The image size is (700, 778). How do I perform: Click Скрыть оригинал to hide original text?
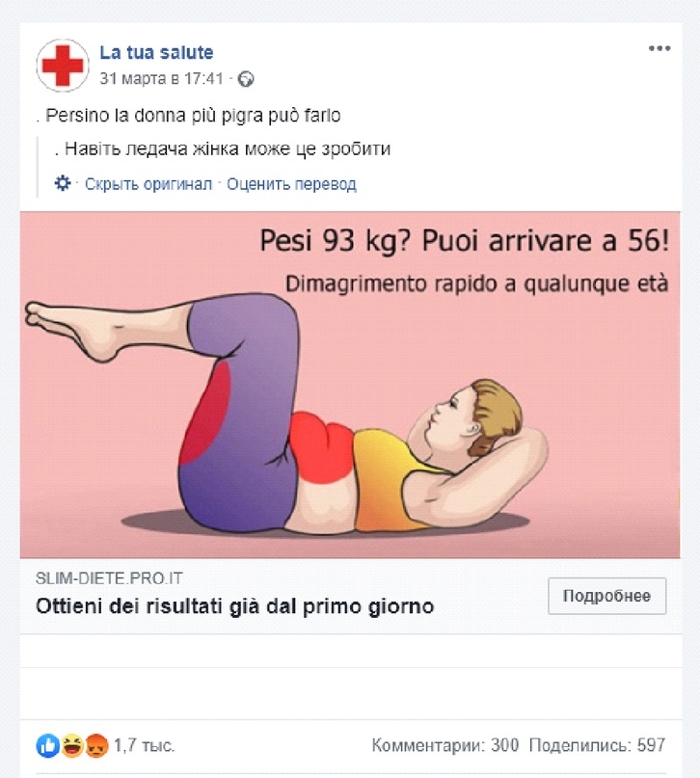pos(148,184)
